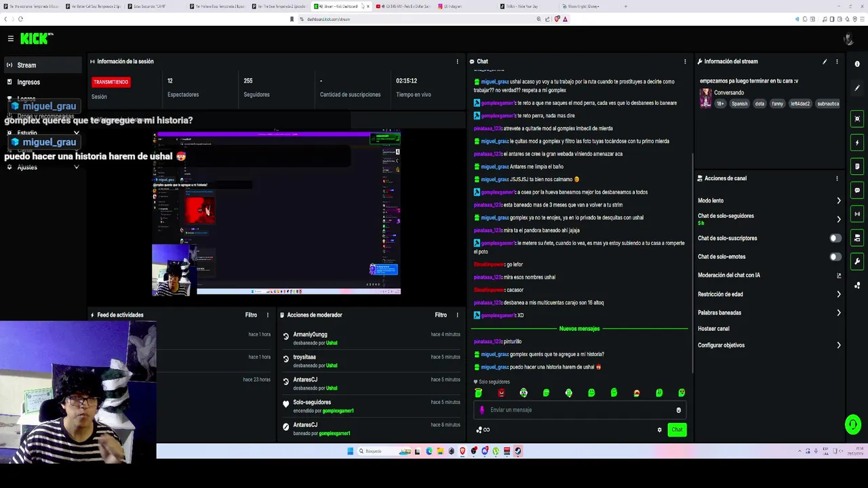Image resolution: width=868 pixels, height=488 pixels.
Task: Click username miguel_grau in chat question message
Action: pyautogui.click(x=494, y=354)
